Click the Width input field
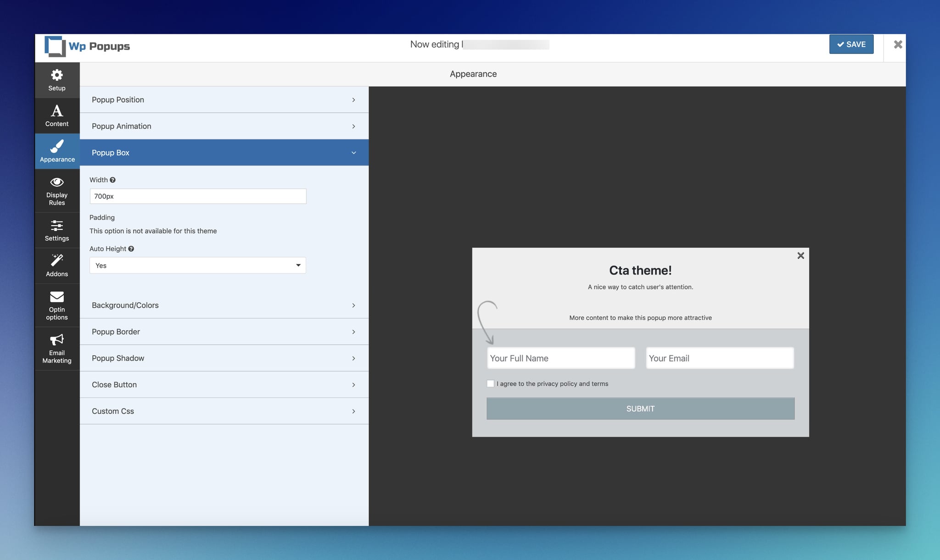The height and width of the screenshot is (560, 940). [198, 196]
